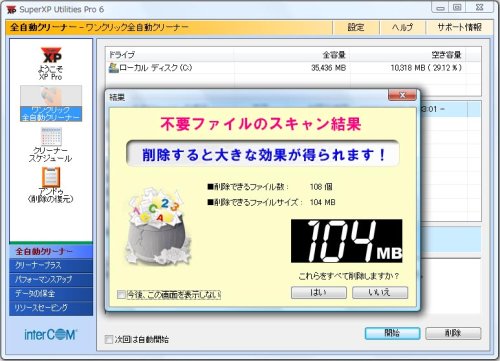
Task: Open the ヘルプ menu
Action: click(x=402, y=27)
